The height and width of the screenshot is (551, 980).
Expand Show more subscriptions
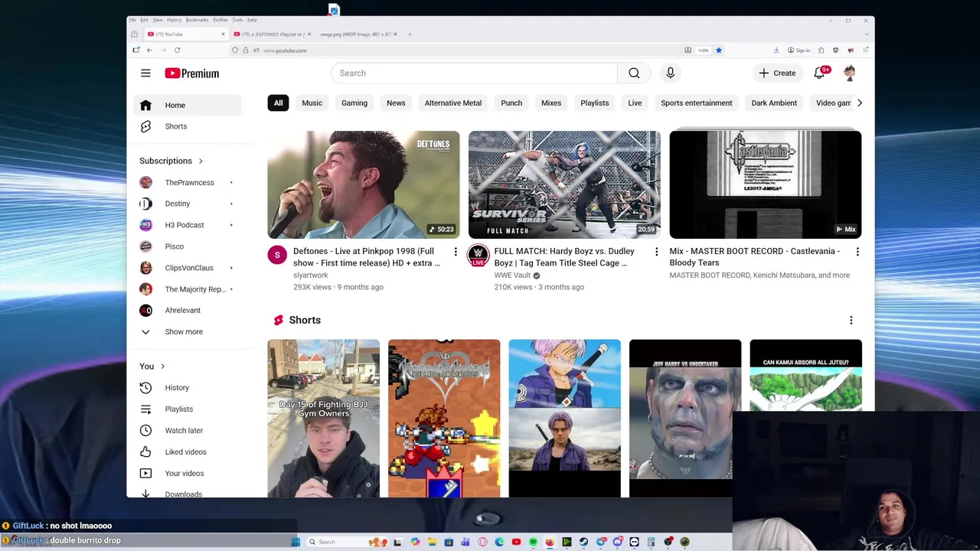[187, 331]
